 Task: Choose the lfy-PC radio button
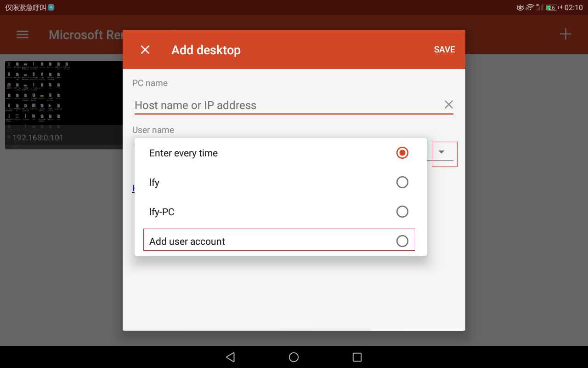tap(402, 212)
